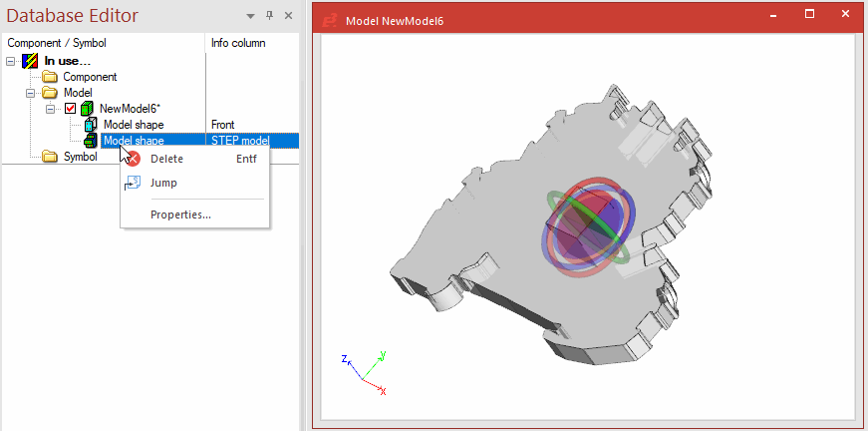Screen dimensions: 868x431
Task: Open the Database Editor panel dropdown arrow
Action: click(251, 16)
